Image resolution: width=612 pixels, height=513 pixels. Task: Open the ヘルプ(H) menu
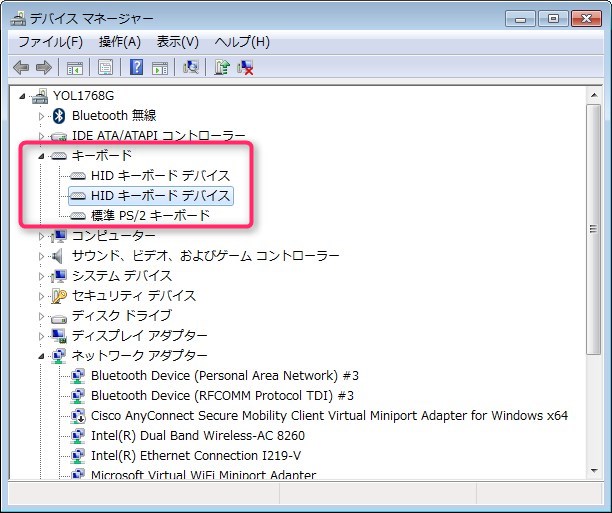(242, 41)
